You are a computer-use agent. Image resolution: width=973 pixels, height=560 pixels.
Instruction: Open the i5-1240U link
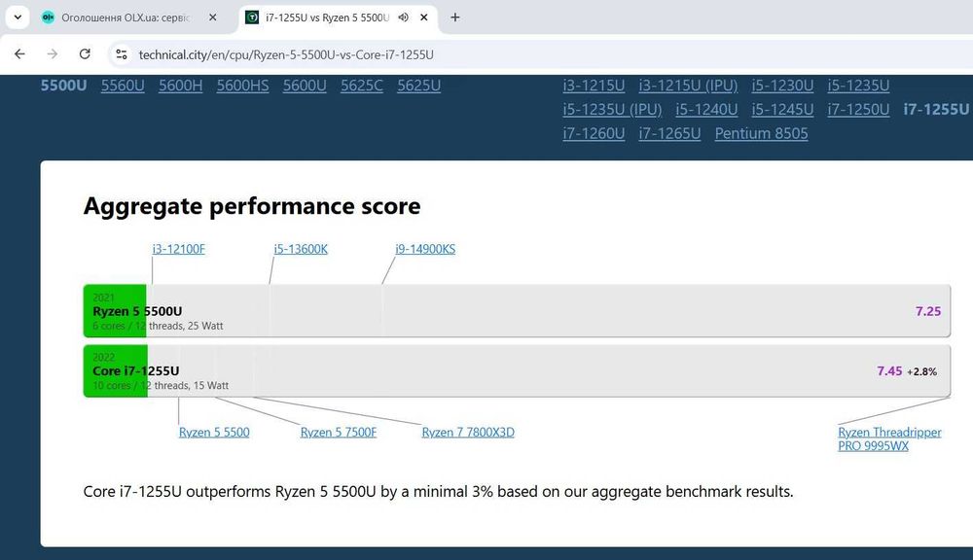(706, 110)
